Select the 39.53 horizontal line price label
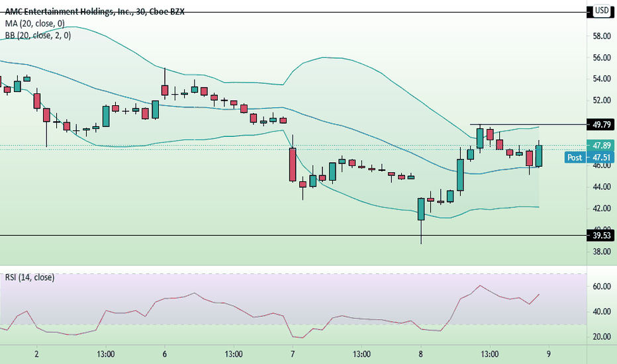This screenshot has height=364, width=617. point(600,236)
